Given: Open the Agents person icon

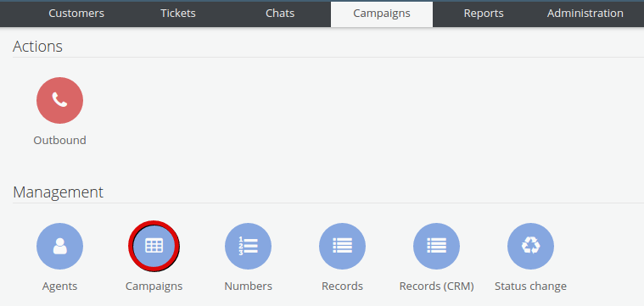Looking at the screenshot, I should pos(60,246).
